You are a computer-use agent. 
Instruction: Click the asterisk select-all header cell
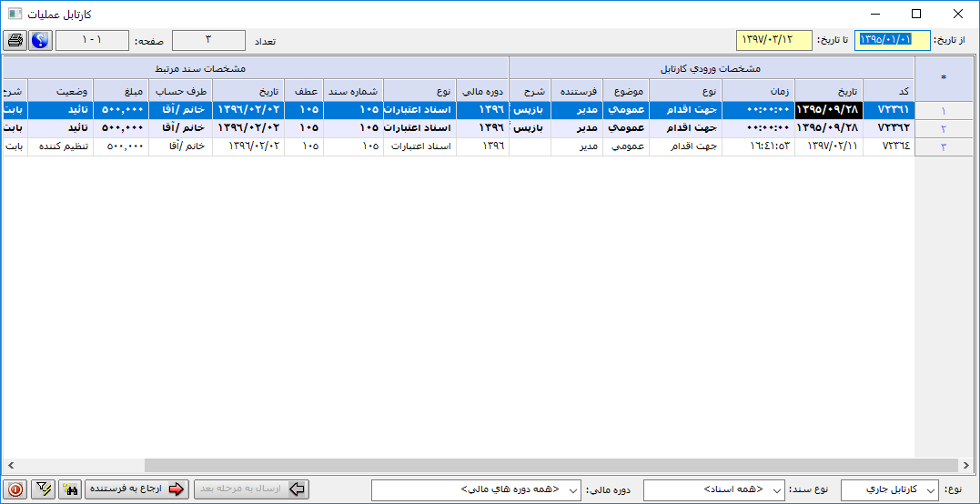(x=943, y=79)
